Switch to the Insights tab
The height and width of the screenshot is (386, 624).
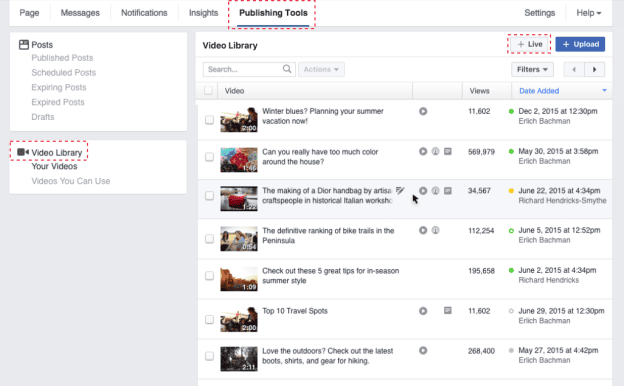(203, 13)
